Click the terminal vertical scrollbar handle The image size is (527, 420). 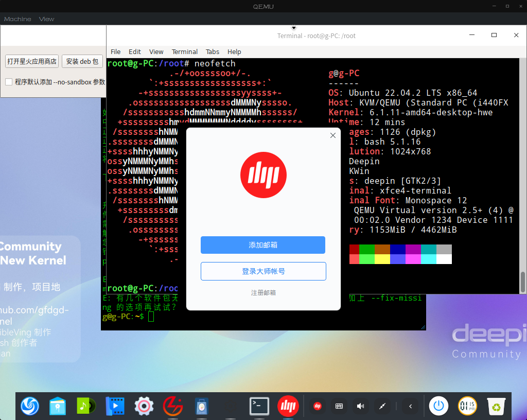[x=523, y=282]
